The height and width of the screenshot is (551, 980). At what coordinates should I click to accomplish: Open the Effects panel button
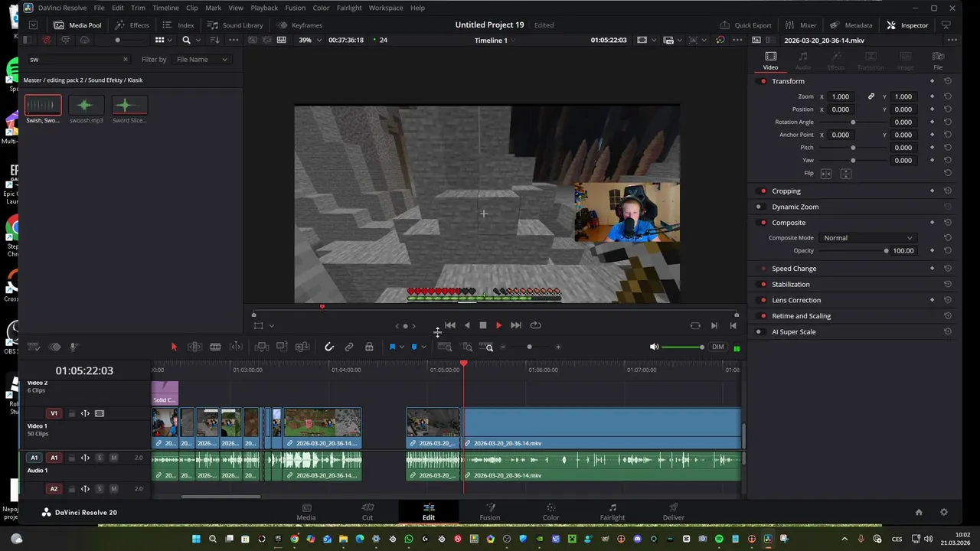(132, 25)
